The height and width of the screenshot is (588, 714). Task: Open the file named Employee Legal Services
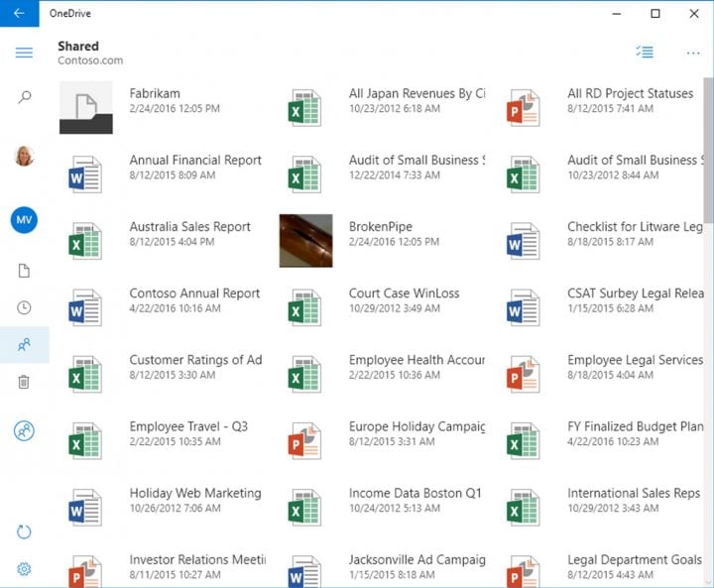(636, 360)
